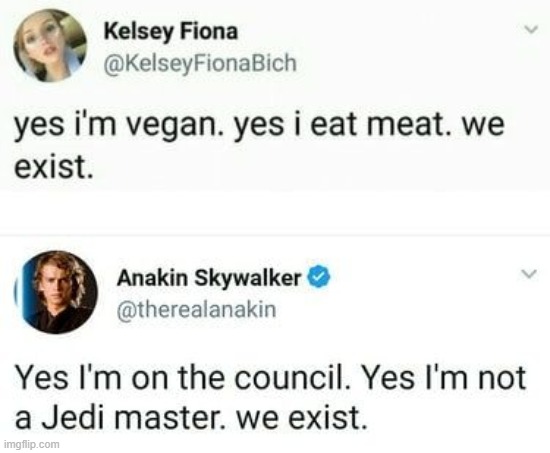Click the Kelsey Fiona display name
The width and height of the screenshot is (550, 453).
click(171, 32)
